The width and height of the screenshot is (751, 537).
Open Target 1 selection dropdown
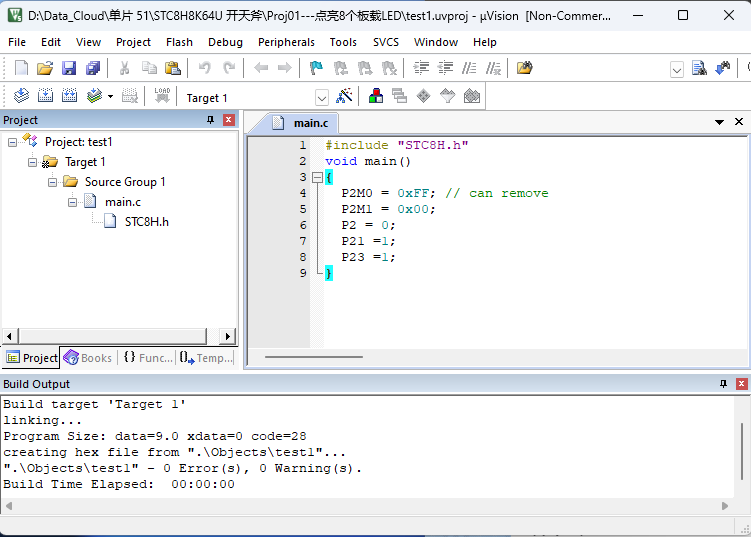coord(322,98)
